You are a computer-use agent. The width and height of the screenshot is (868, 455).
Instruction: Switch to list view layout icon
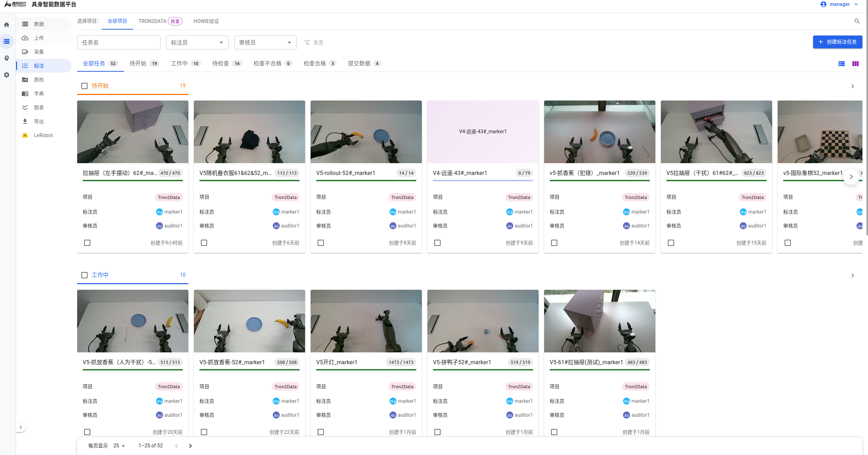coord(841,64)
